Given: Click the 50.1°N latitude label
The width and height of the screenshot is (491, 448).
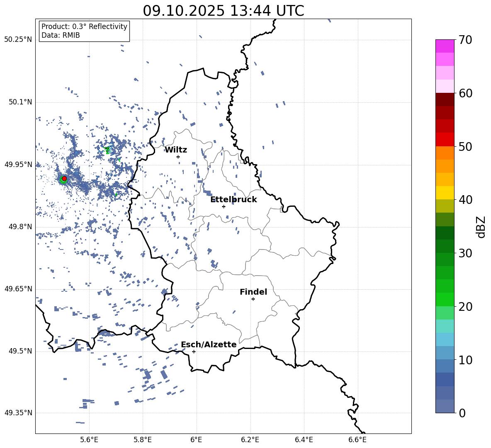Looking at the screenshot, I should (x=20, y=102).
